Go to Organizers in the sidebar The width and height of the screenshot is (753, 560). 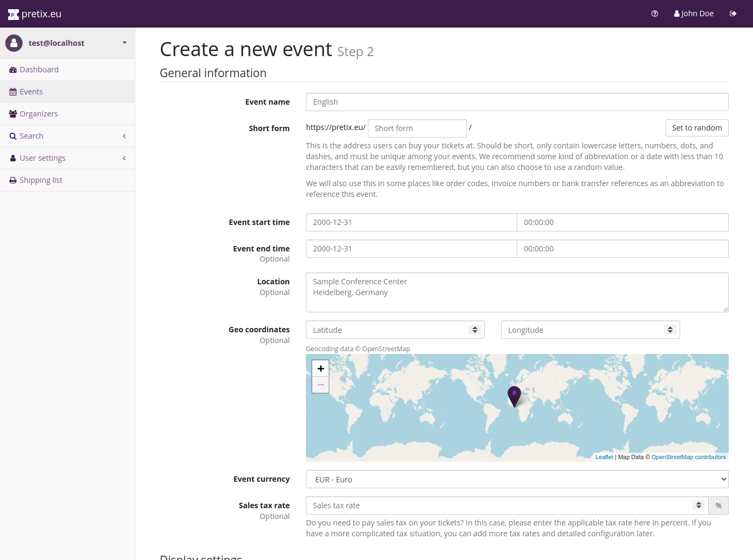click(x=38, y=114)
